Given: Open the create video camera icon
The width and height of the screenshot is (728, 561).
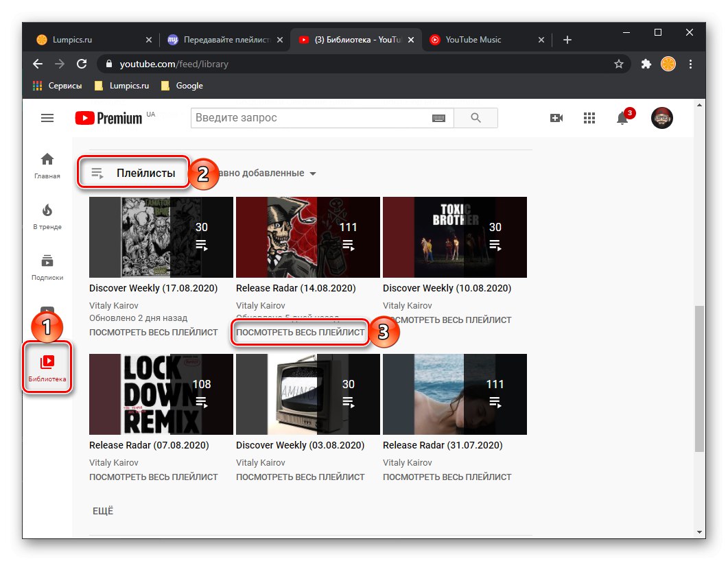Looking at the screenshot, I should click(556, 118).
